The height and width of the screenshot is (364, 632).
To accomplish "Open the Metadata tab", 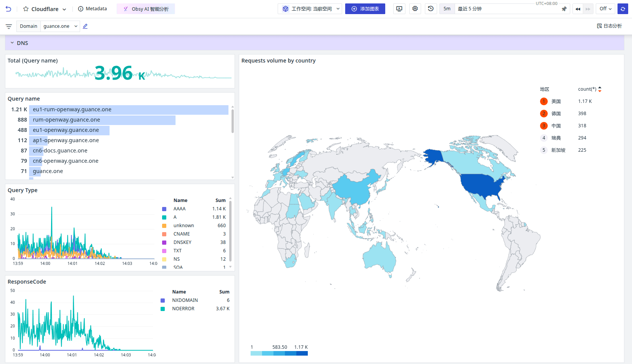I will 92,9.
